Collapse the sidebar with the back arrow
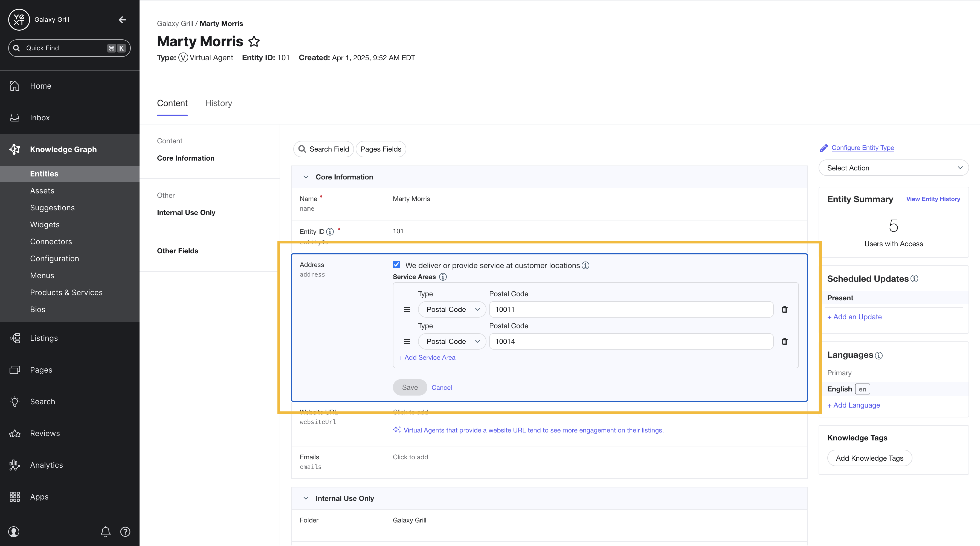980x546 pixels. point(122,19)
